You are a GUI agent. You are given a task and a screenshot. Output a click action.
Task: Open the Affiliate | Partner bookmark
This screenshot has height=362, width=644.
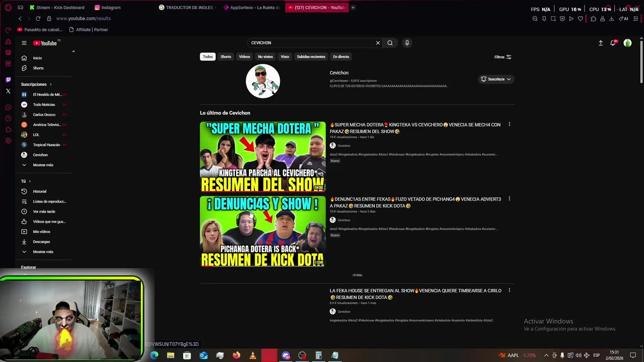pos(89,30)
